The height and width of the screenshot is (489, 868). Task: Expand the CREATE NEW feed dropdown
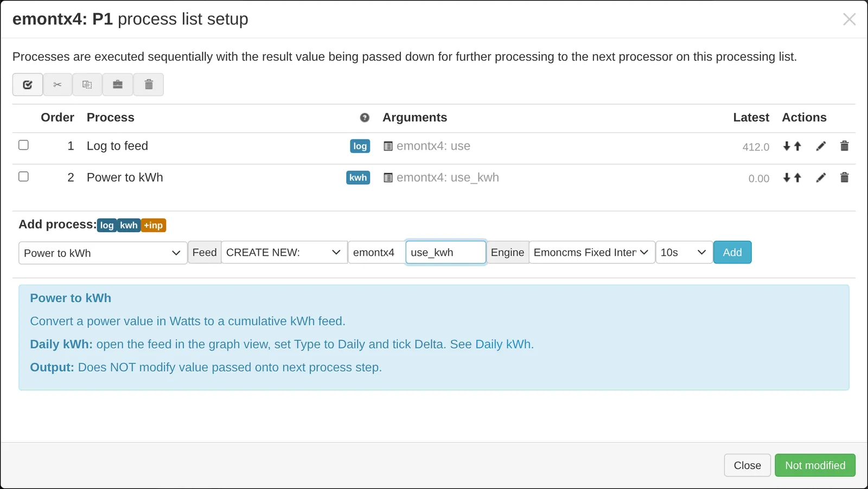click(284, 253)
